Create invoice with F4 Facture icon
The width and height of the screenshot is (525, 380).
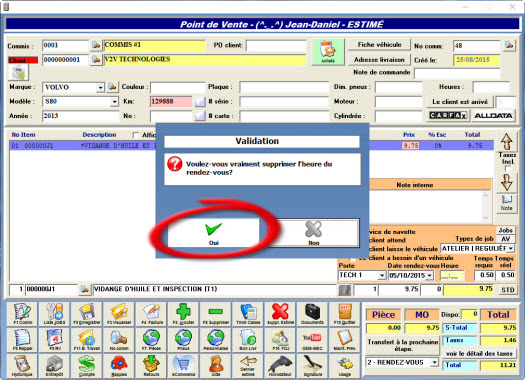pyautogui.click(x=151, y=314)
